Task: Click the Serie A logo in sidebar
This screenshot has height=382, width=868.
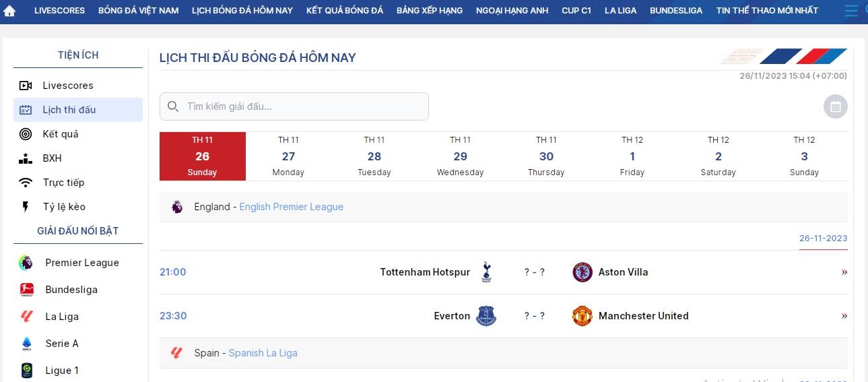Action: 27,344
